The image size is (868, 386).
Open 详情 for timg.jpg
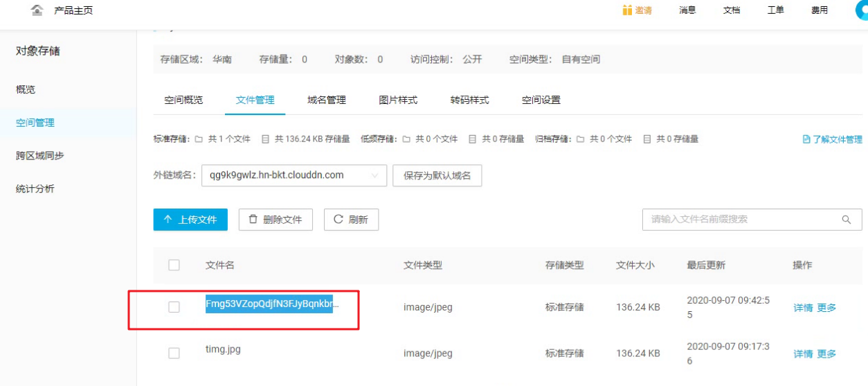tap(803, 353)
